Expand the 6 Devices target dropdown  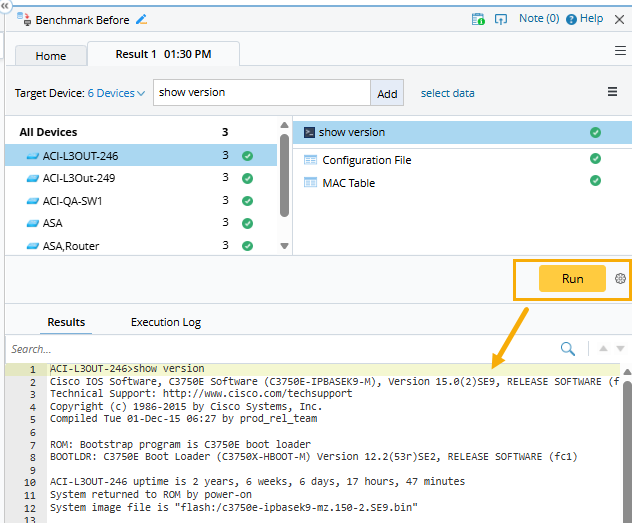pos(116,93)
